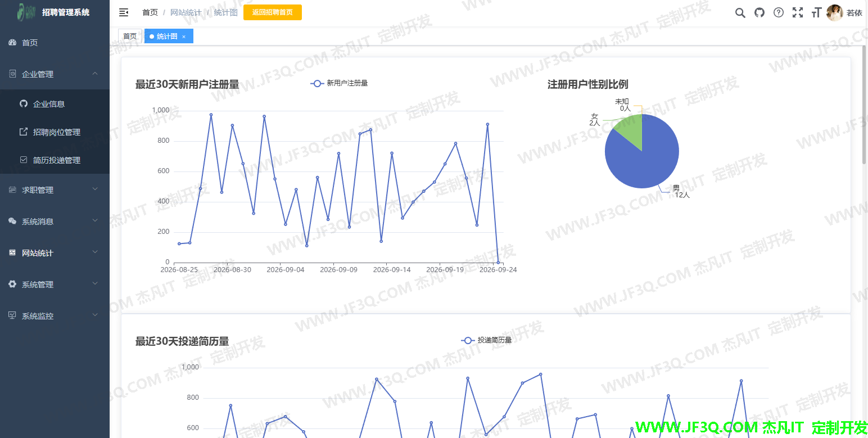Open the user avatar menu
The width and height of the screenshot is (868, 438).
pos(834,12)
